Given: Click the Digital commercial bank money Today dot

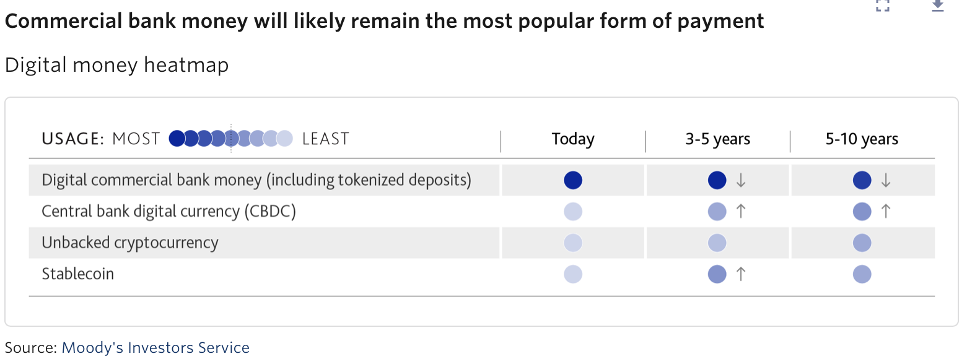Looking at the screenshot, I should (573, 180).
